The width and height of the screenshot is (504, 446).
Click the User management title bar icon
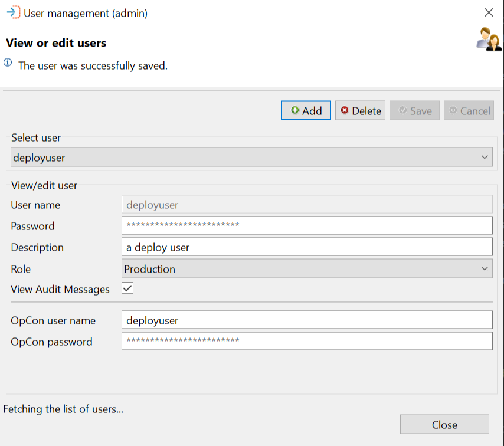pyautogui.click(x=14, y=12)
